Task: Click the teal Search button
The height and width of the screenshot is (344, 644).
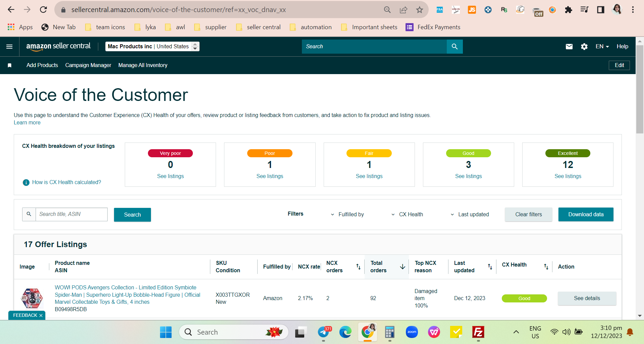Action: (x=132, y=215)
